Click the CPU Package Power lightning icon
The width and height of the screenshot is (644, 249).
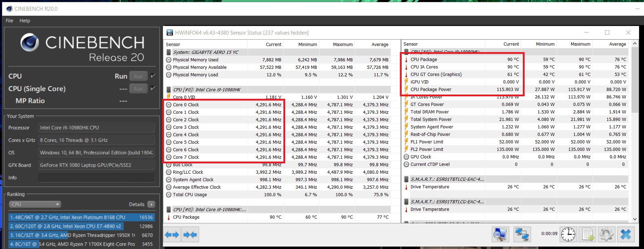click(406, 90)
